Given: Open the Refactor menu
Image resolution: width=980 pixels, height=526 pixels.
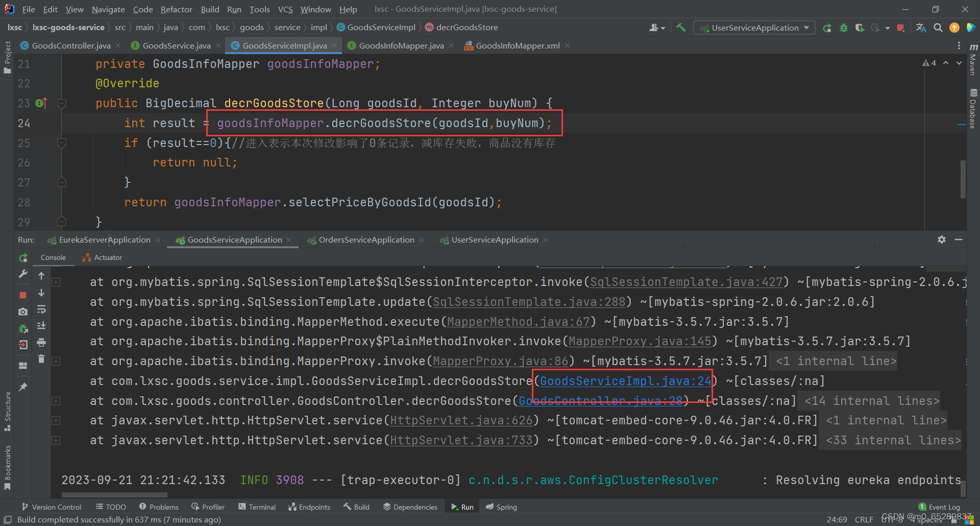Looking at the screenshot, I should point(176,9).
